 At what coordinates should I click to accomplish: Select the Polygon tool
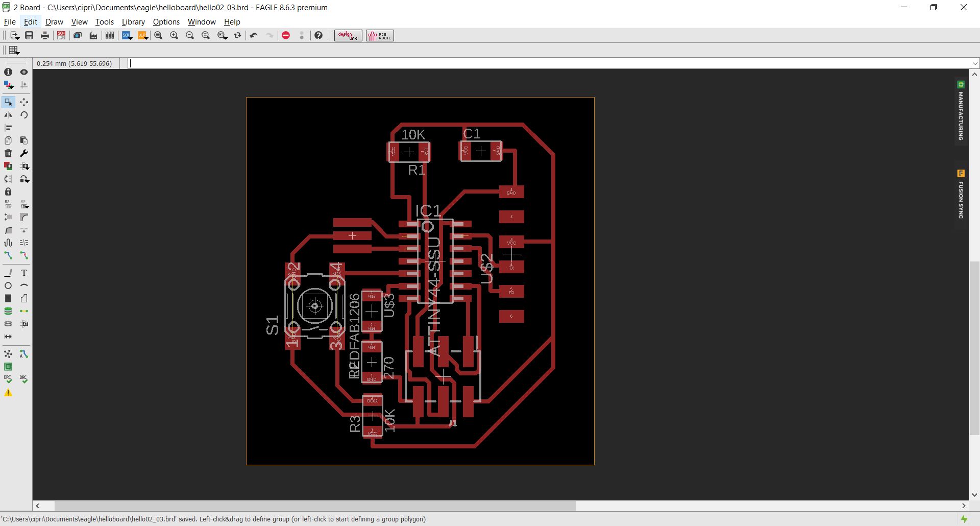tap(24, 298)
